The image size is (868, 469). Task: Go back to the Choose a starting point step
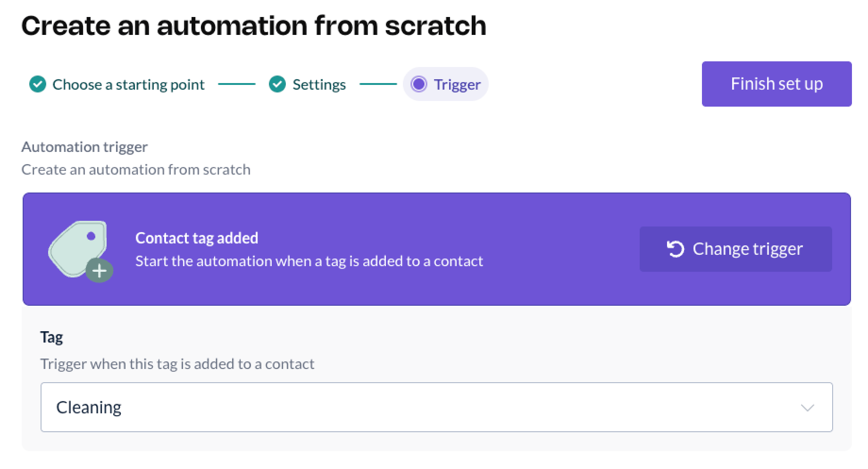tap(128, 84)
